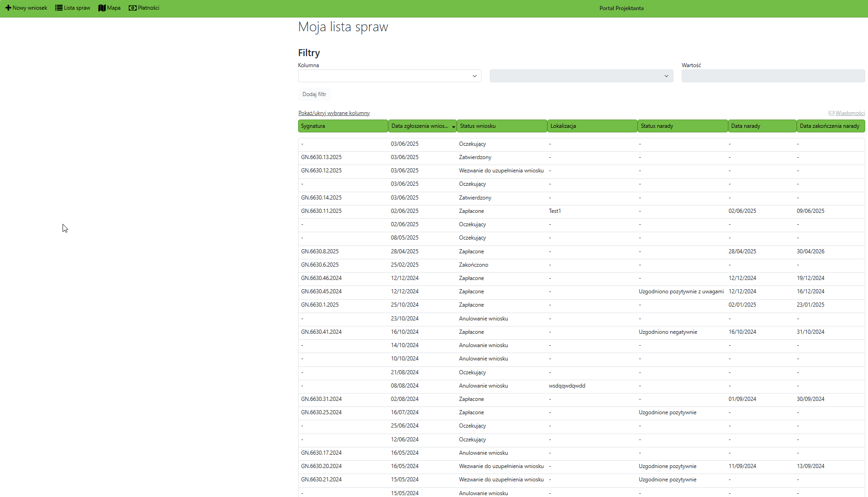The width and height of the screenshot is (868, 497).
Task: Expand the middle filter operator dropdown
Action: (x=581, y=76)
